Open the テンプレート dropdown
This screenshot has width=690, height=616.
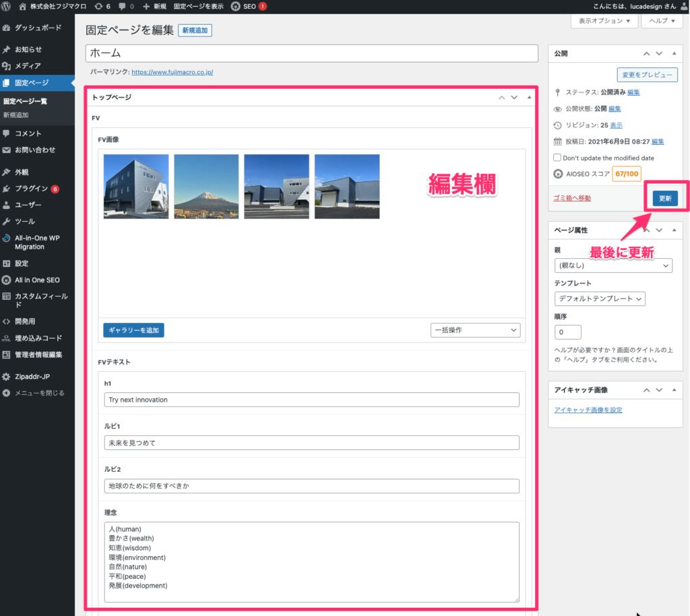click(x=600, y=299)
